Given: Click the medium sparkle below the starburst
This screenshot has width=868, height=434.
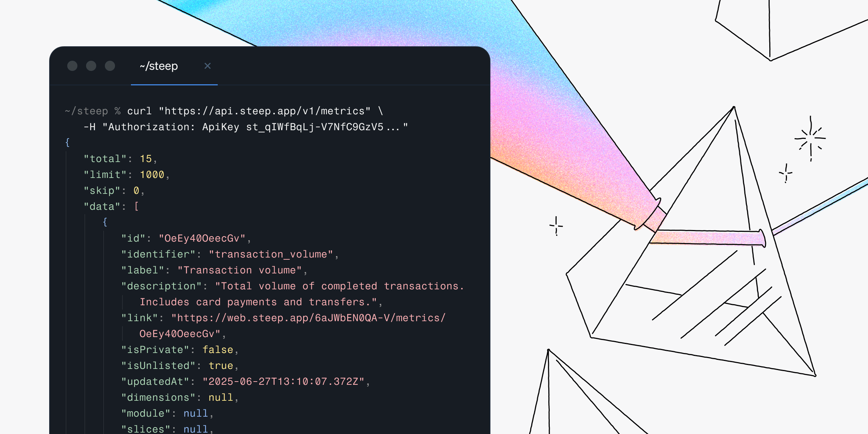Looking at the screenshot, I should pos(786,173).
